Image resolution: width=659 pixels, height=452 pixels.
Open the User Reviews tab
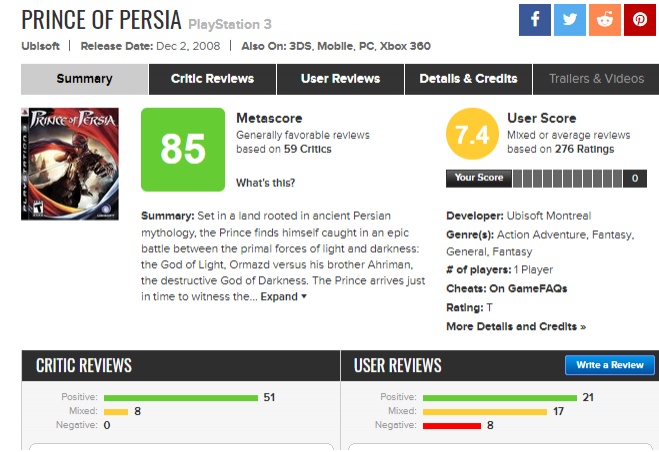[x=340, y=79]
